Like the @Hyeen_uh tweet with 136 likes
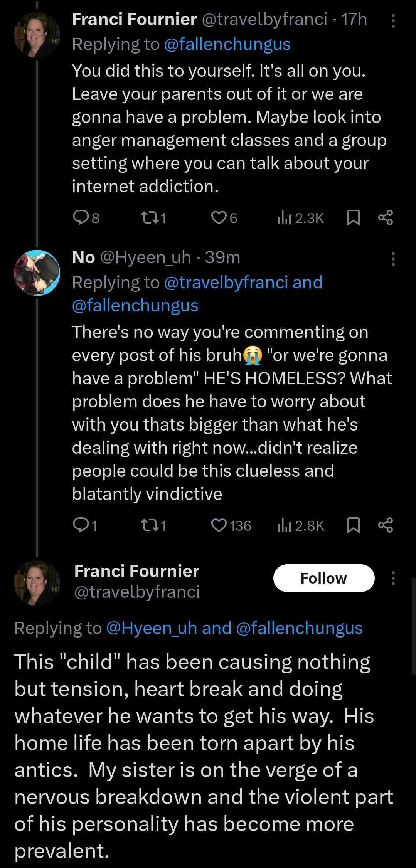The height and width of the screenshot is (868, 416). pyautogui.click(x=219, y=525)
